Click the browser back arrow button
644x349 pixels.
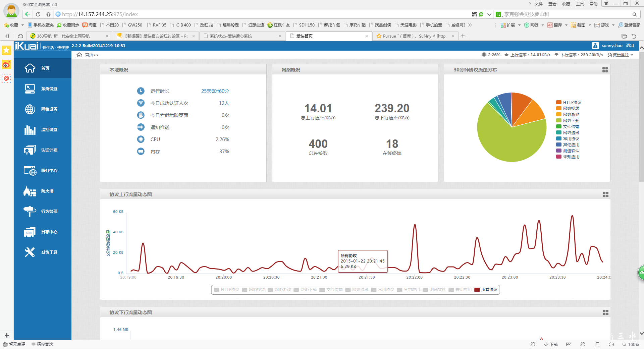[28, 14]
